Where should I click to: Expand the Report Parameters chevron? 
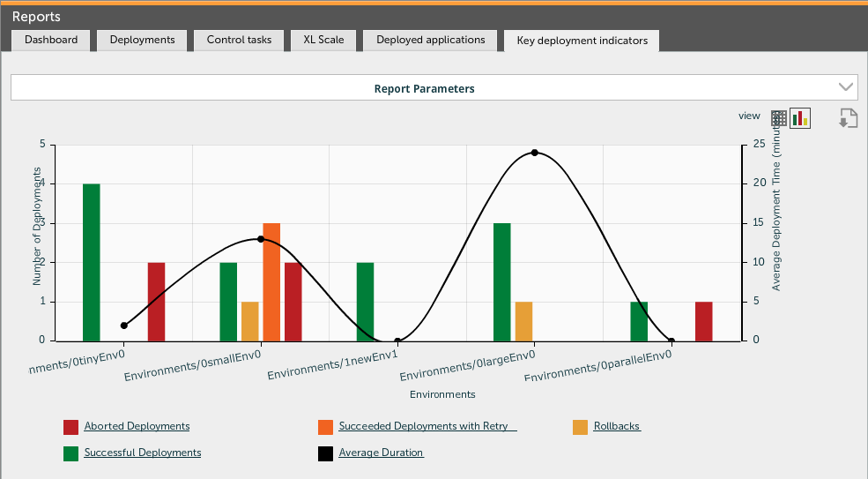[x=846, y=86]
